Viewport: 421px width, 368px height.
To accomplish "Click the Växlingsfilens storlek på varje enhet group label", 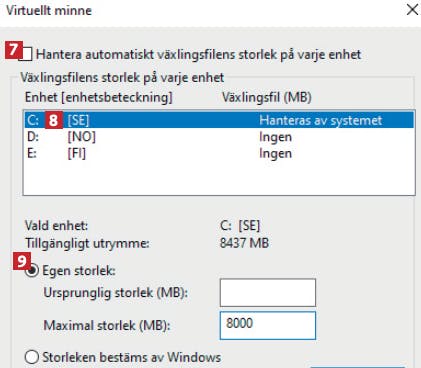I will (122, 78).
